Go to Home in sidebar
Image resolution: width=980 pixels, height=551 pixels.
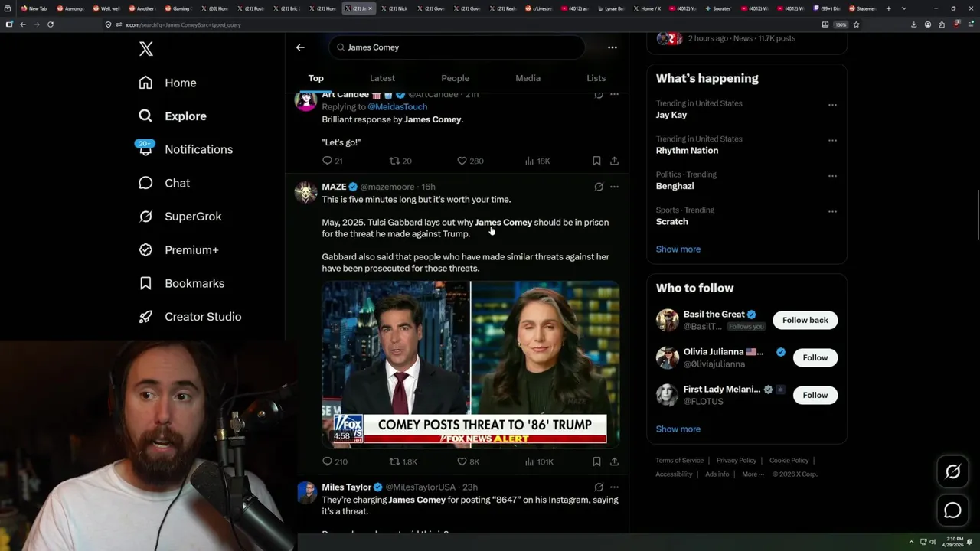click(x=168, y=83)
